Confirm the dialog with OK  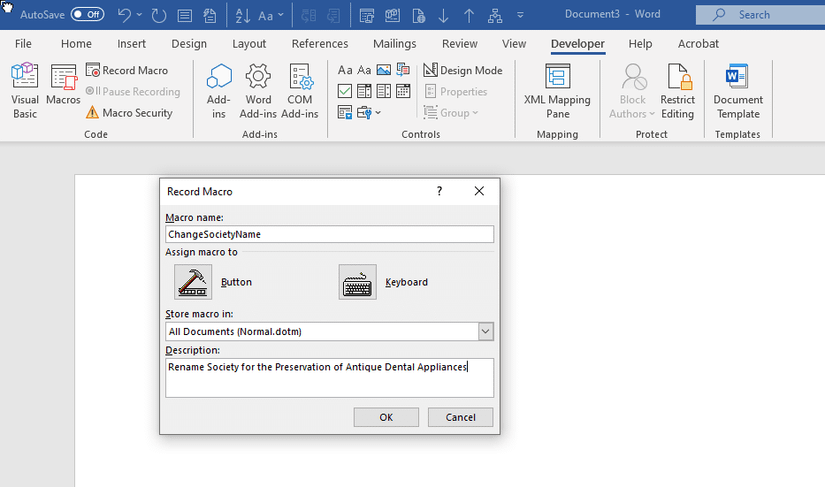(386, 417)
